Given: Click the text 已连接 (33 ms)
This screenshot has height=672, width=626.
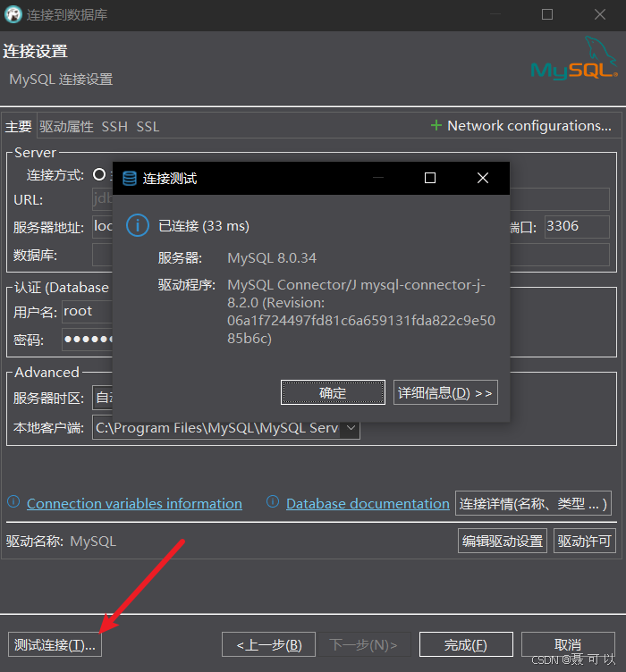Looking at the screenshot, I should [204, 226].
